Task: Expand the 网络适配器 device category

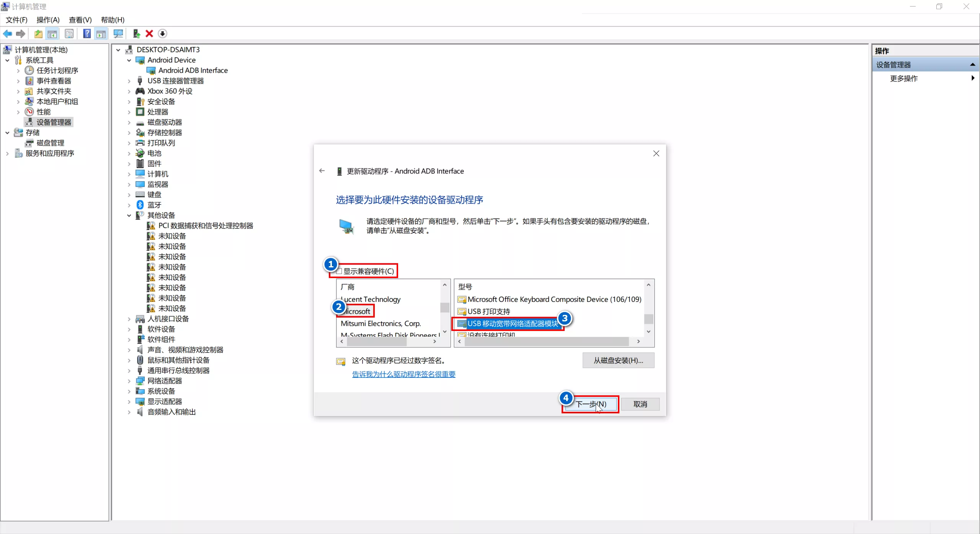Action: (129, 381)
